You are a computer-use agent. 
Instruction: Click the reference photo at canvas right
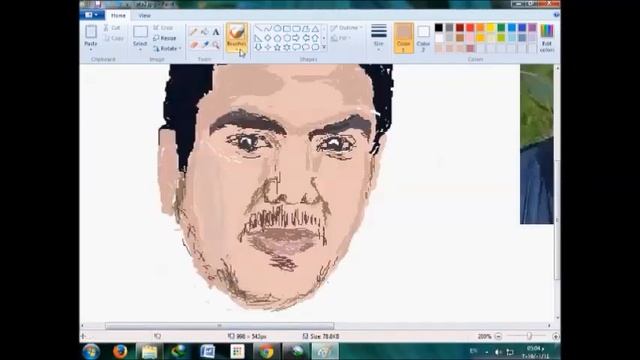(x=536, y=144)
